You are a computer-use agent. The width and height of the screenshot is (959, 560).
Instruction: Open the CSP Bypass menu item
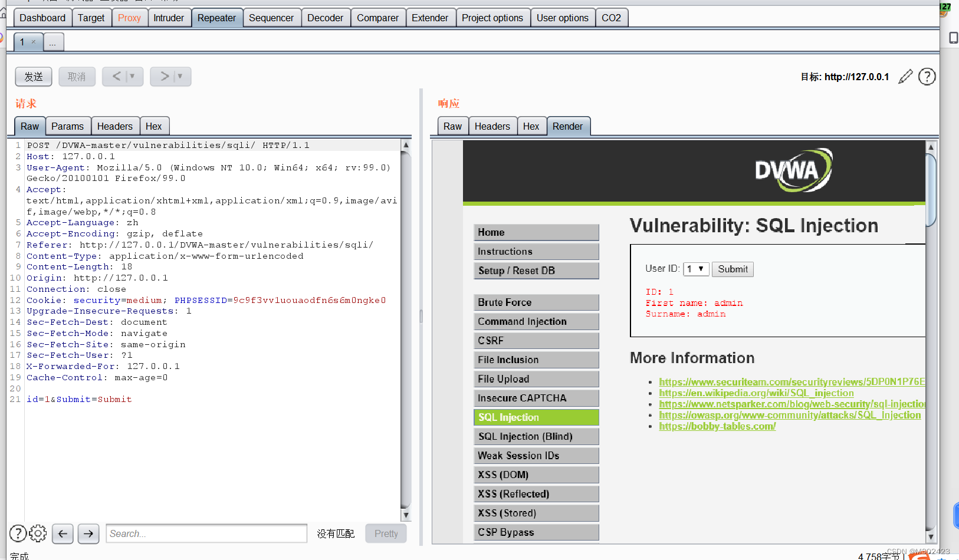(536, 532)
